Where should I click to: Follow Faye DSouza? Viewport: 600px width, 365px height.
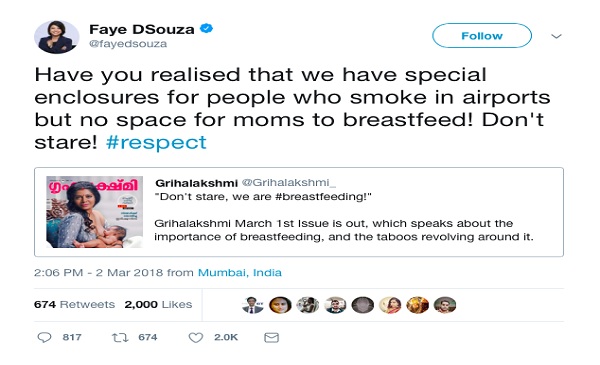pyautogui.click(x=482, y=36)
